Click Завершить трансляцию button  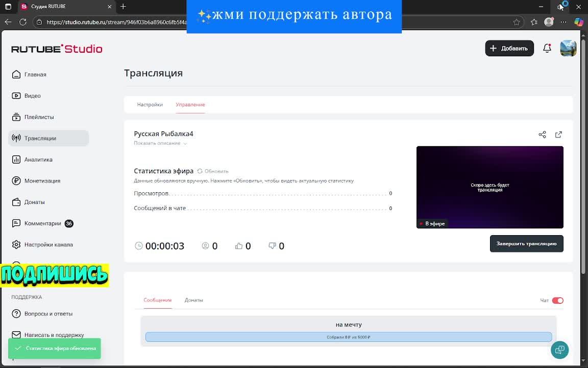tap(527, 244)
